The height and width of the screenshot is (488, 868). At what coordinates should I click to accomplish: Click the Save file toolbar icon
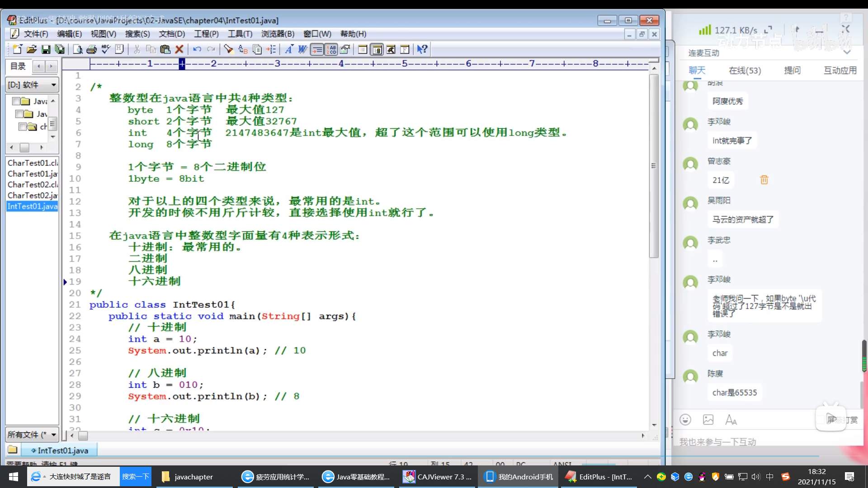pos(46,49)
